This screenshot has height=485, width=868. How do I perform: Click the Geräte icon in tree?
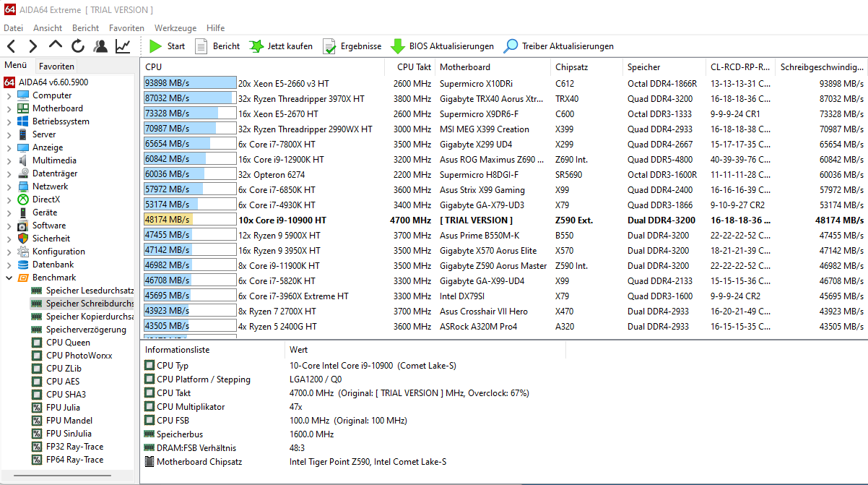[x=23, y=213]
